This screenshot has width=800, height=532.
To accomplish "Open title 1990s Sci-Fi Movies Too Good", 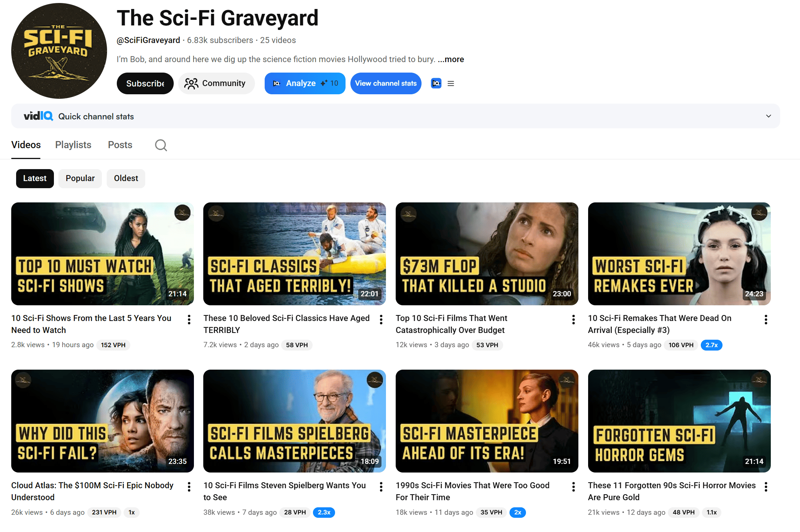I will pyautogui.click(x=472, y=491).
